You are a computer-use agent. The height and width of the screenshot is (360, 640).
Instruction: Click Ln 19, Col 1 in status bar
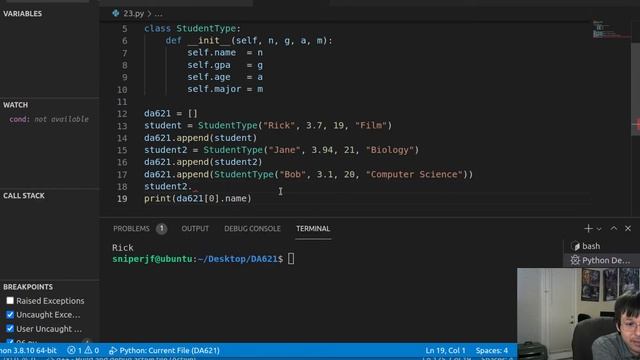pos(445,350)
